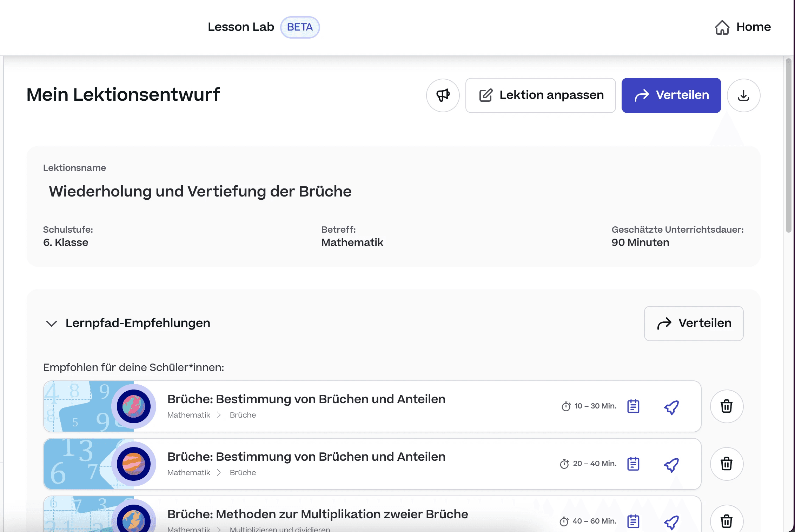Click the Home icon
Viewport: 795px width, 532px height.
point(722,27)
